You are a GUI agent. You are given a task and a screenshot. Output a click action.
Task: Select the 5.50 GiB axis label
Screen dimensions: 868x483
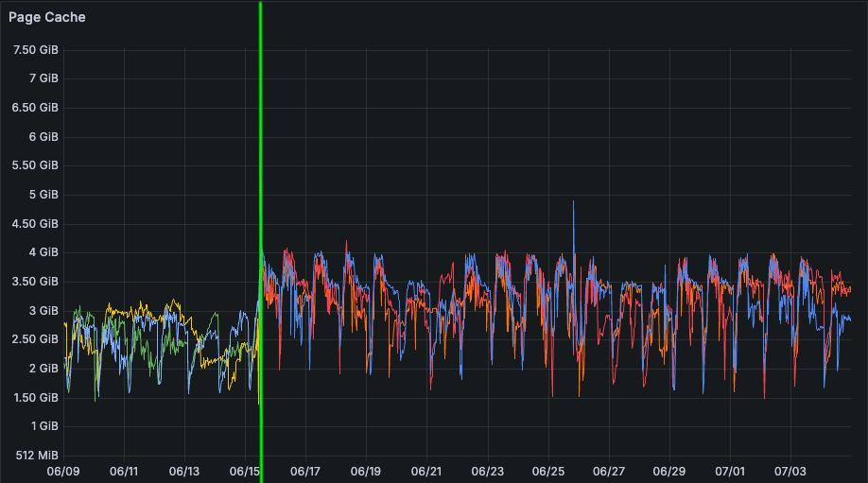coord(35,165)
